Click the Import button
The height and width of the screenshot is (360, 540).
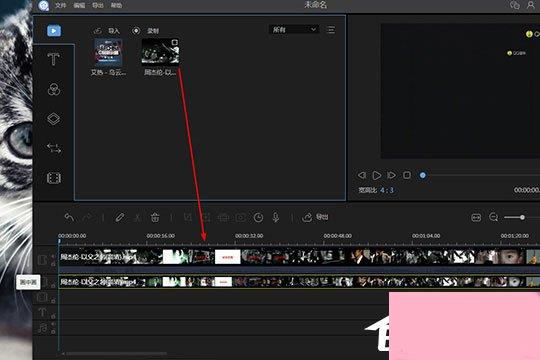(x=107, y=31)
